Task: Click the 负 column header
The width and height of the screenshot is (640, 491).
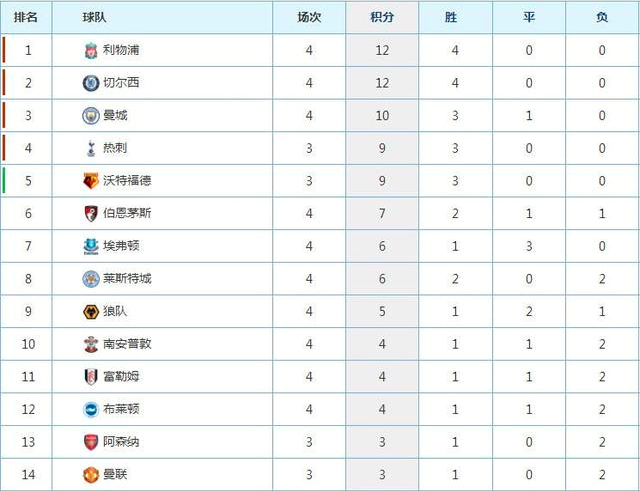Action: coord(602,17)
